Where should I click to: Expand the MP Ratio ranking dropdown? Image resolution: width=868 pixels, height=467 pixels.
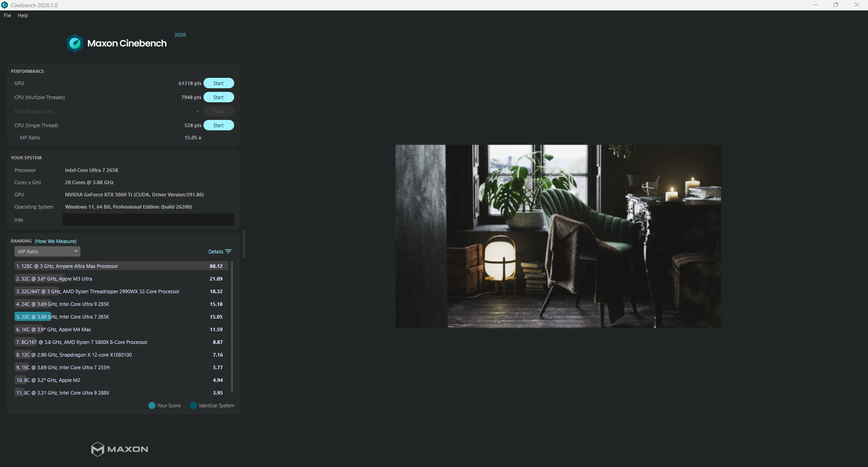tap(47, 252)
